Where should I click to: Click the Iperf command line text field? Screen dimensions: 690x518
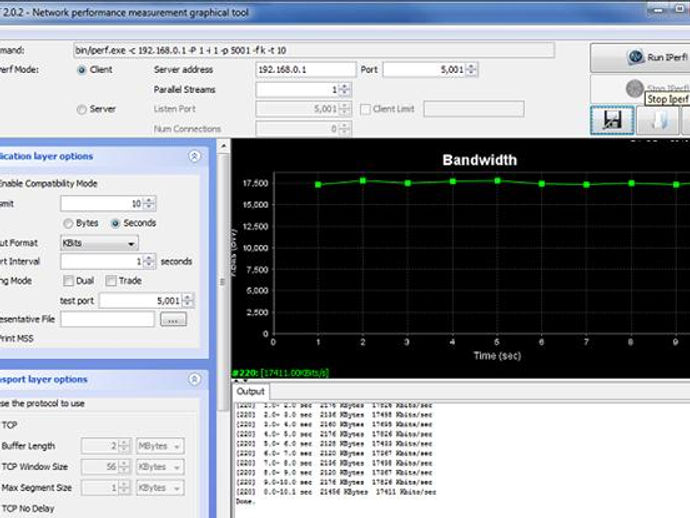pos(314,50)
